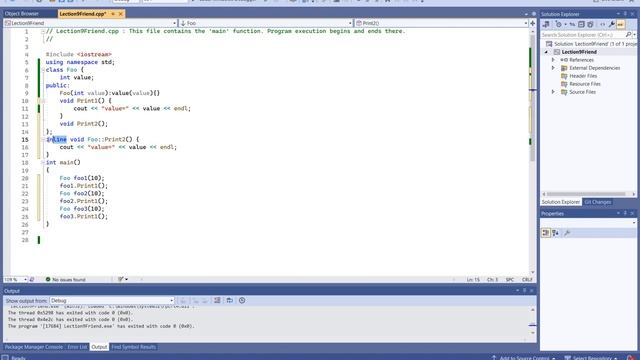Click the pending changes filter icon in Solution Explorer
Viewport: 640px width, 360px height.
point(558,24)
